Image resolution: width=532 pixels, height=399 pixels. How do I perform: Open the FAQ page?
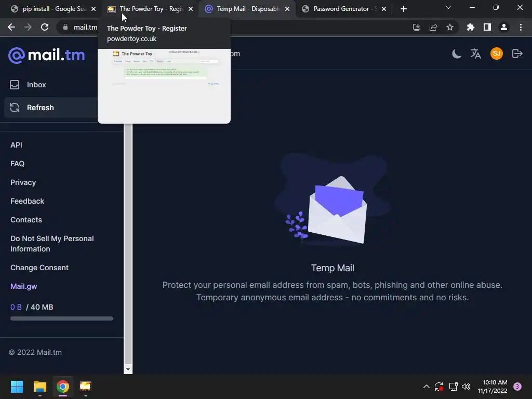[x=17, y=164]
